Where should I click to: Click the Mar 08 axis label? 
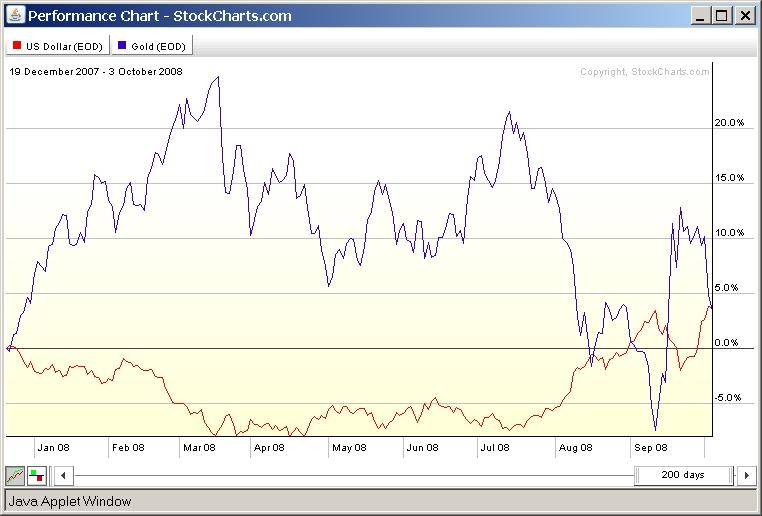pyautogui.click(x=199, y=447)
